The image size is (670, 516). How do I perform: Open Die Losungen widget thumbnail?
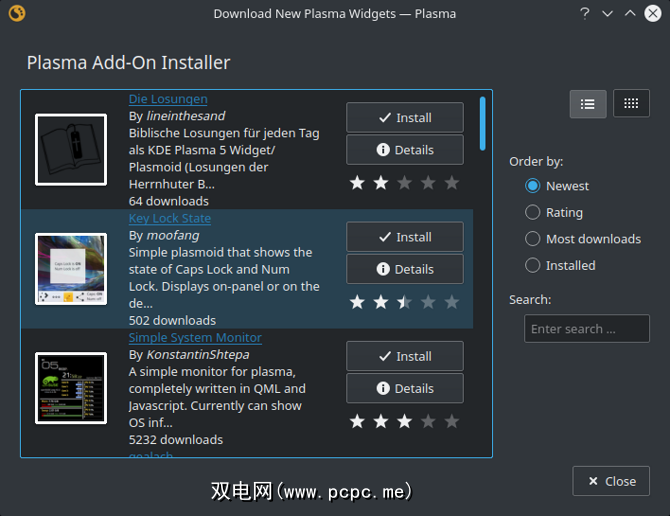pyautogui.click(x=71, y=149)
